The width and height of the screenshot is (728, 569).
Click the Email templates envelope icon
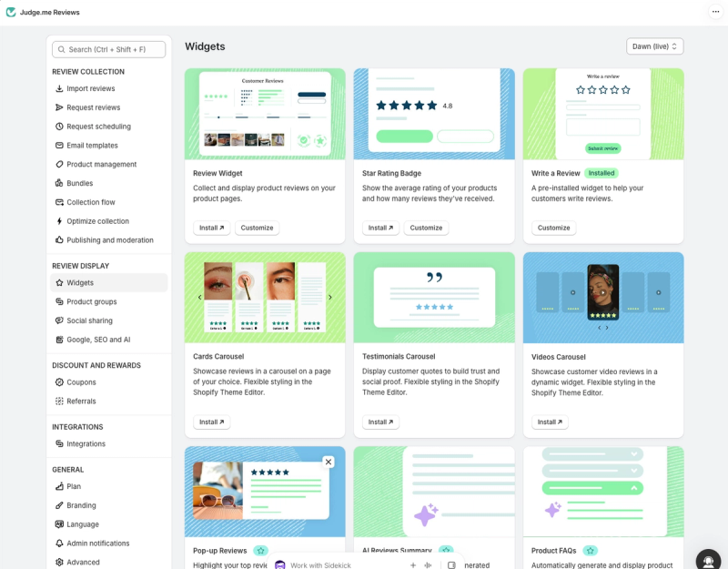click(59, 146)
